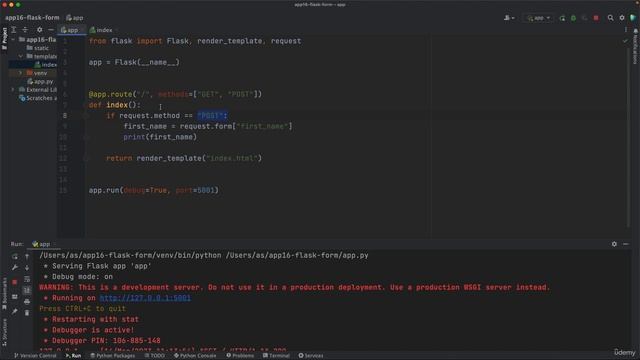Pin the Run tab with the pin icon
640x360 pixels.
pyautogui.click(x=15, y=311)
